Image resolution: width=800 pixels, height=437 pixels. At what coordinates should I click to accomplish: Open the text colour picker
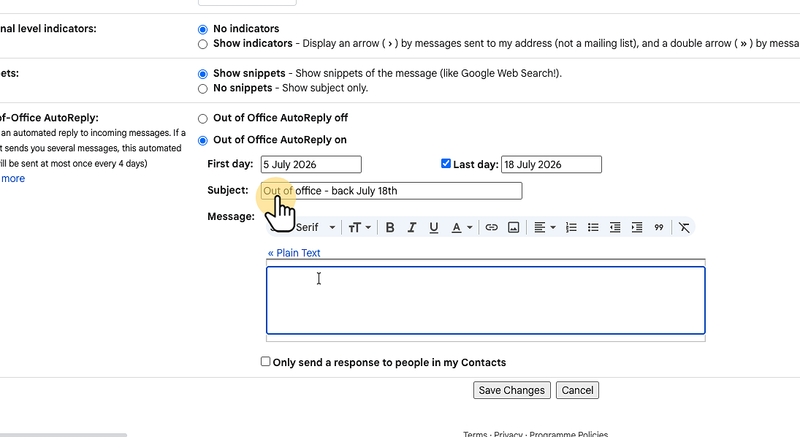click(x=462, y=227)
